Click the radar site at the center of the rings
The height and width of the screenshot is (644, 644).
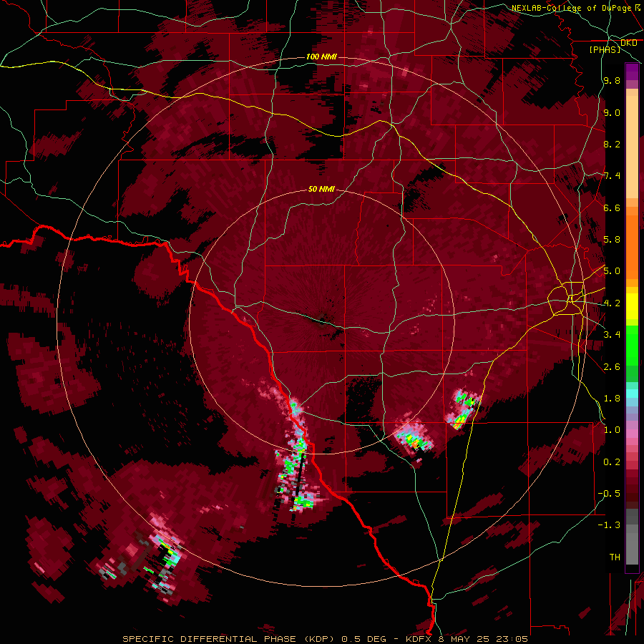coord(321,321)
